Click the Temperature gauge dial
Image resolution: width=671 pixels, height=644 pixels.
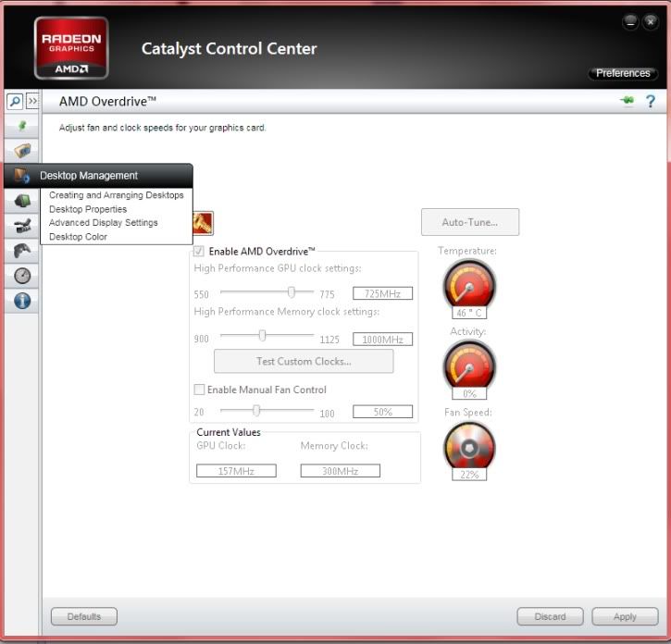coord(469,284)
